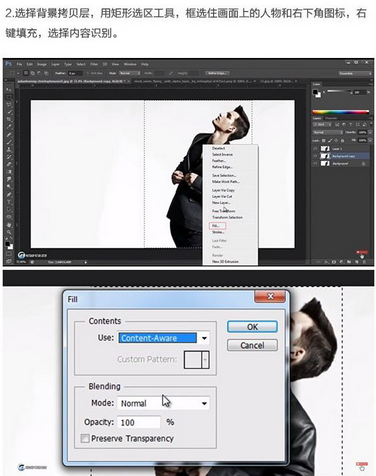
Task: Open the Use Content-Aware dropdown
Action: (x=204, y=338)
